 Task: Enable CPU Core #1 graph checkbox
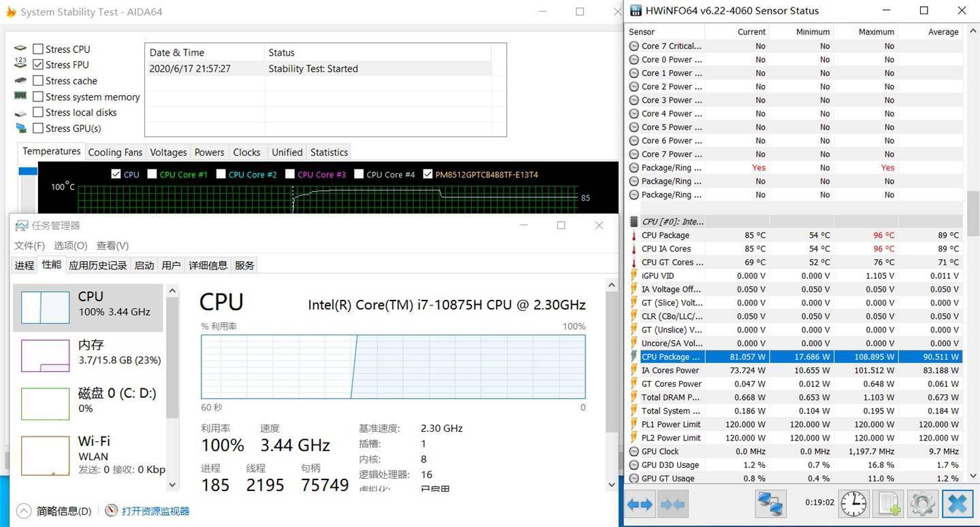tap(152, 174)
